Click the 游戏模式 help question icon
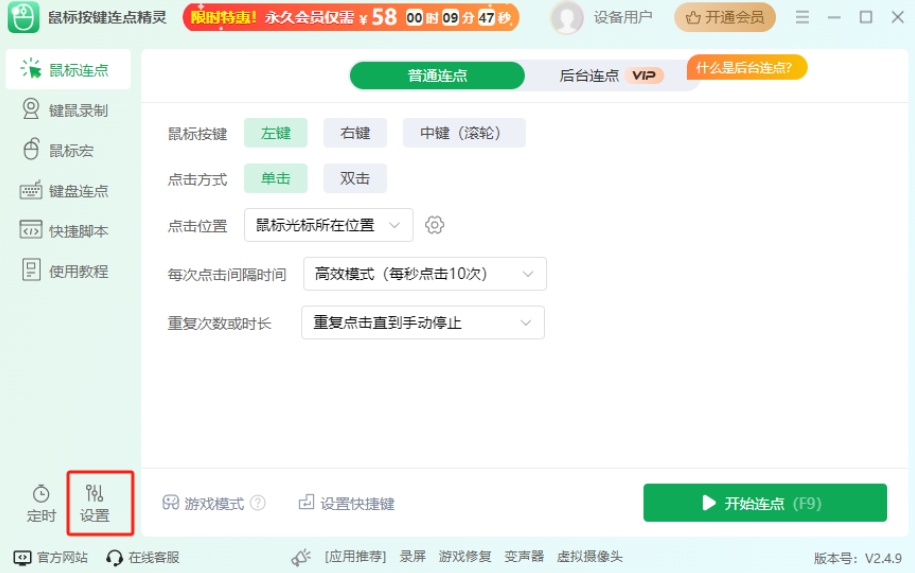The height and width of the screenshot is (573, 915). click(x=258, y=503)
